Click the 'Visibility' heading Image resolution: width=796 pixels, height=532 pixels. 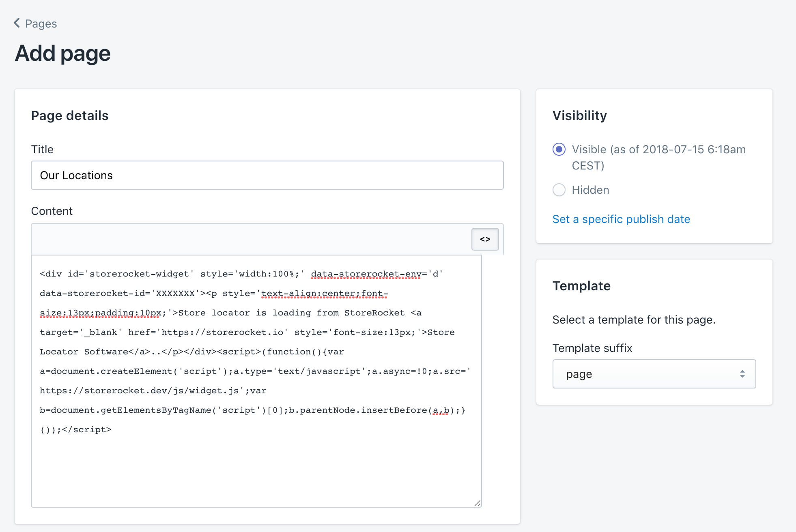click(x=580, y=116)
